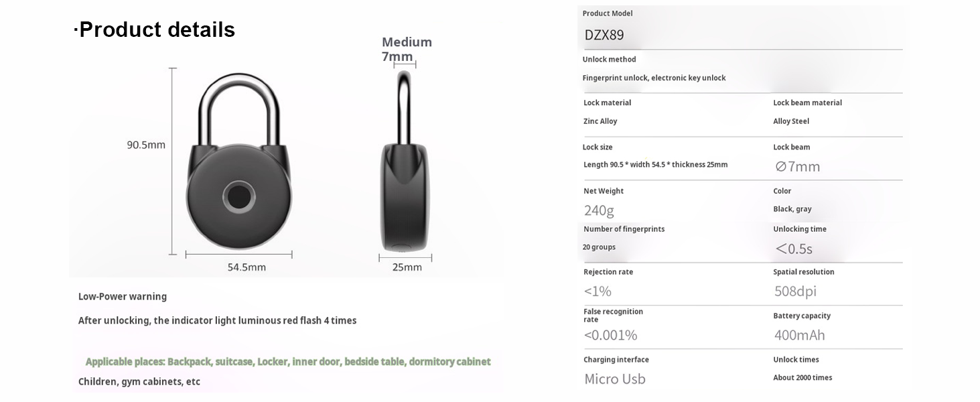The image size is (980, 402).
Task: Click the Micro Usb charging interface value
Action: [614, 379]
